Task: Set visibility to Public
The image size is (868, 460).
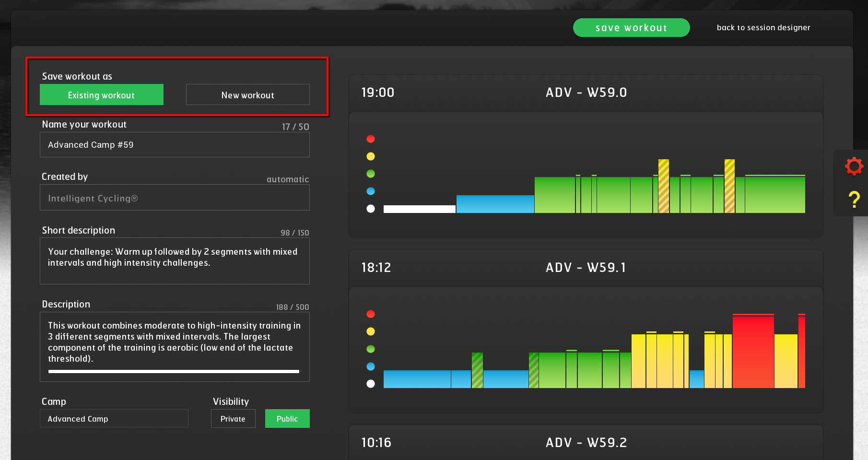Action: pyautogui.click(x=287, y=419)
